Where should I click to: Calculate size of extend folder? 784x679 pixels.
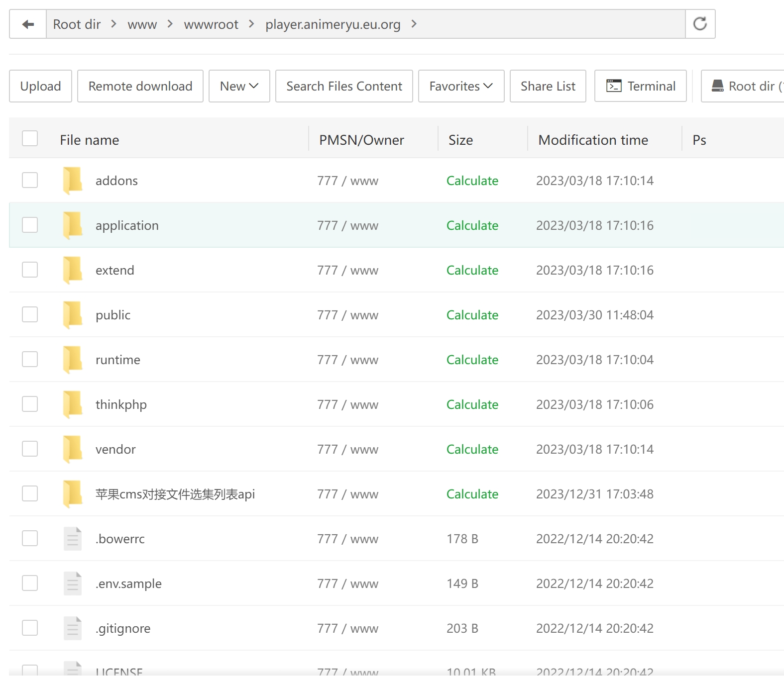pyautogui.click(x=472, y=270)
